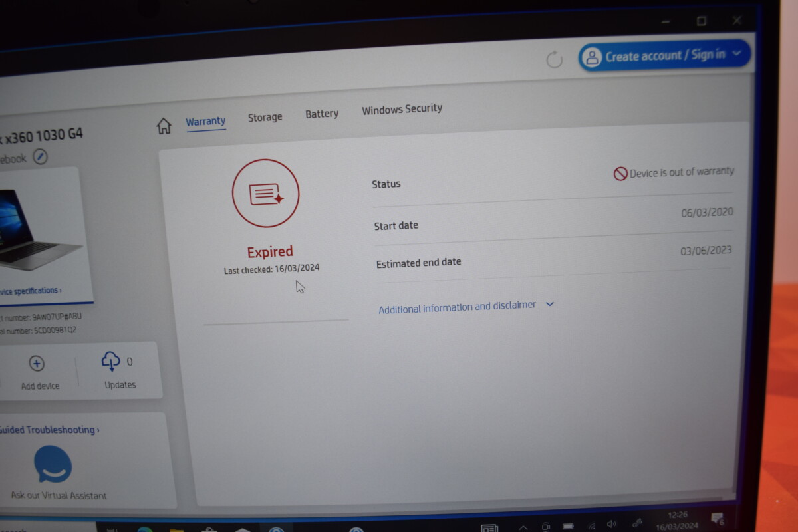Screen dimensions: 798x532
Task: Click the serial number text 5CD00981Q2
Action: [55, 330]
